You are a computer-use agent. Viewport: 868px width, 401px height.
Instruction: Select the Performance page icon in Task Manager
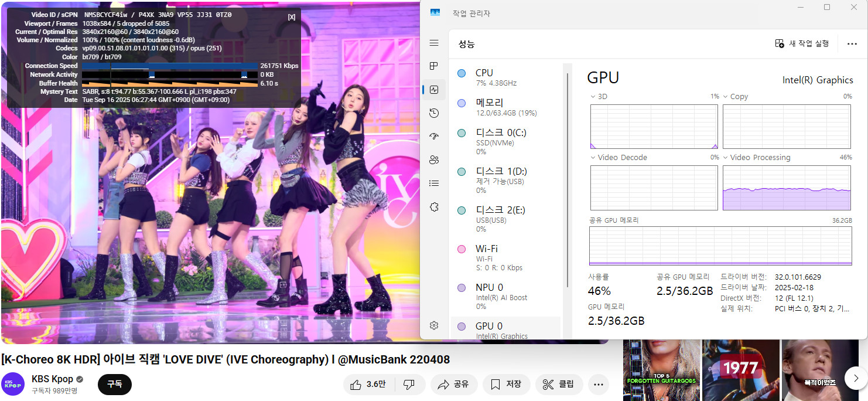pos(434,90)
